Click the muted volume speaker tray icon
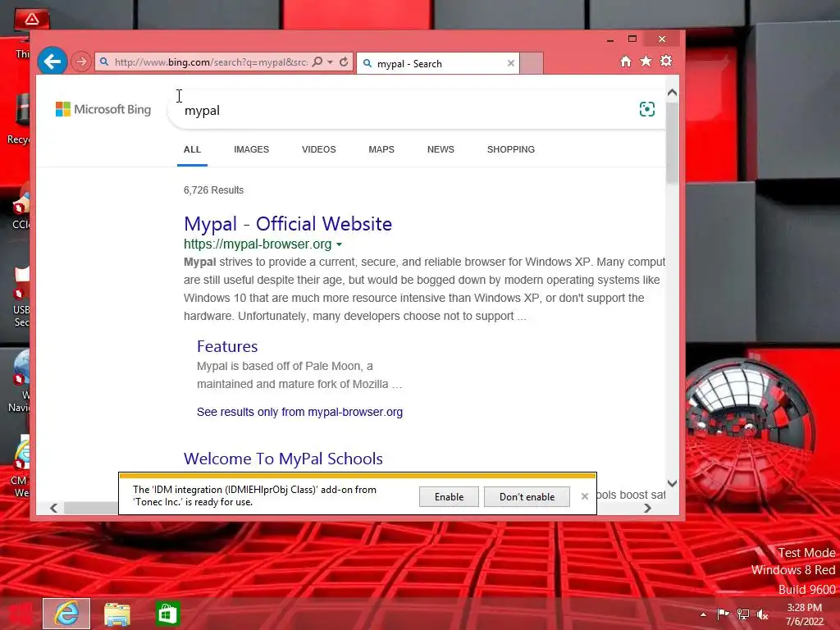The height and width of the screenshot is (630, 840). pyautogui.click(x=762, y=614)
